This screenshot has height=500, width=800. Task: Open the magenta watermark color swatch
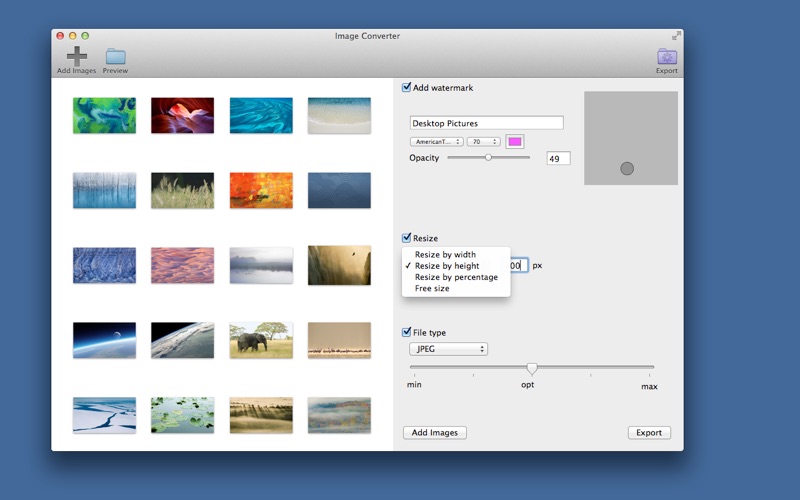point(515,142)
